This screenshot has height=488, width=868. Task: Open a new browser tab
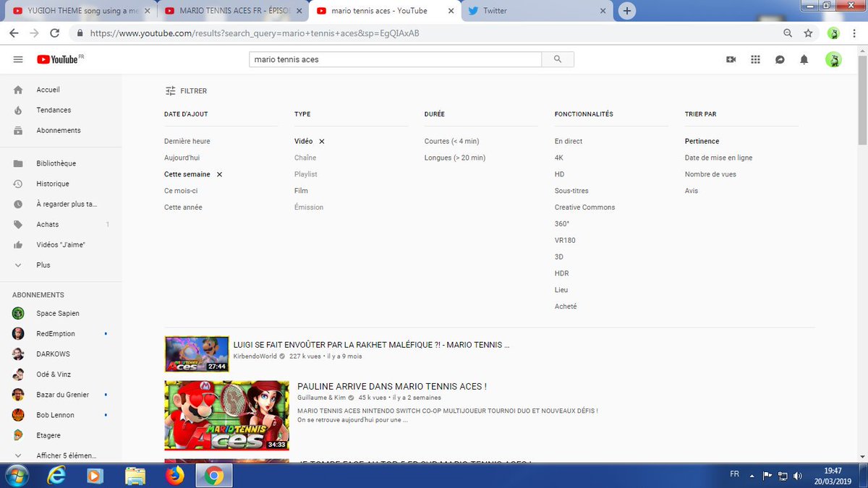pyautogui.click(x=627, y=11)
